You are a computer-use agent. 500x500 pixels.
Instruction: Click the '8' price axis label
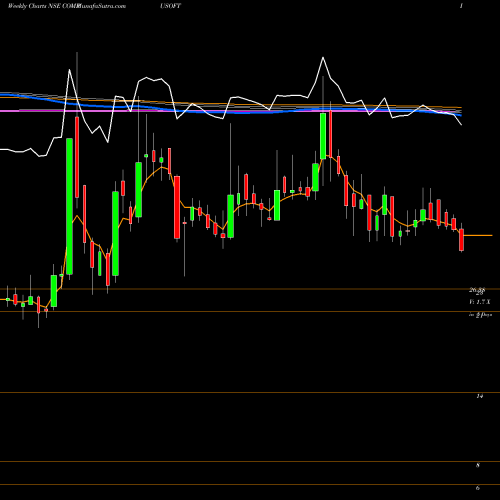pos(478,465)
